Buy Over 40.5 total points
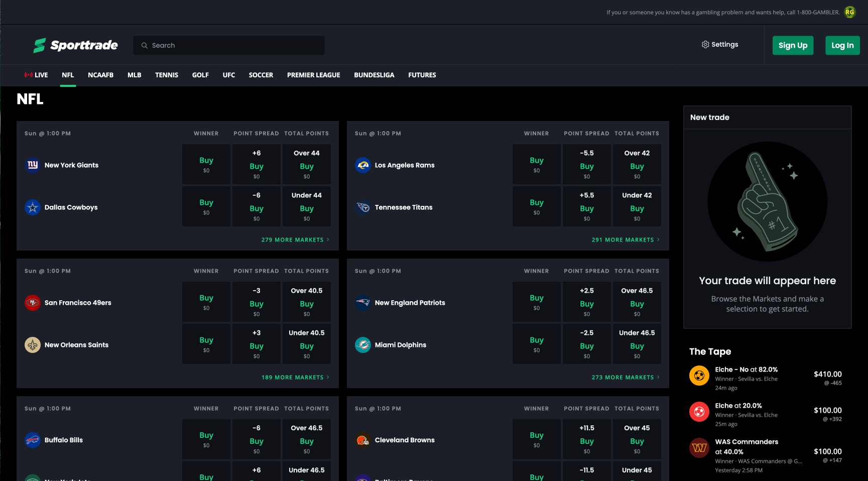Screen dimensions: 868x481 click(x=307, y=302)
